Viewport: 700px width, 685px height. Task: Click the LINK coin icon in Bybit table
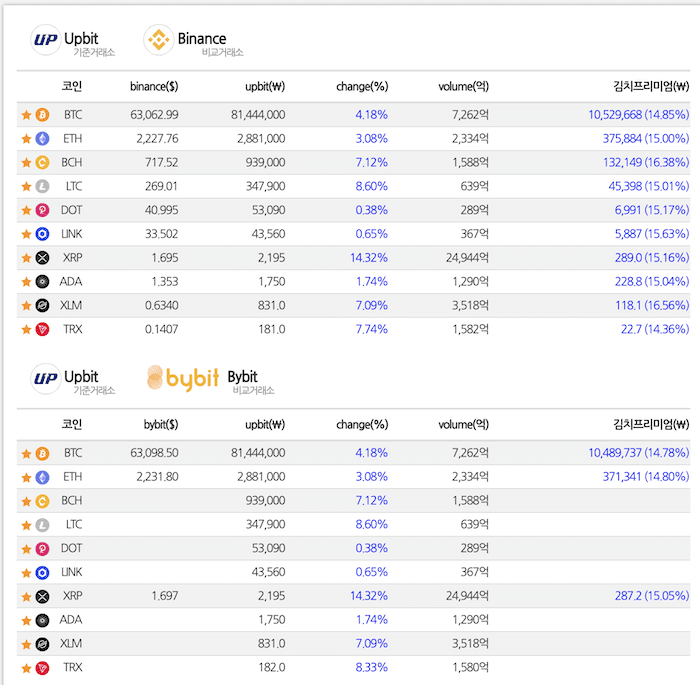(x=42, y=572)
